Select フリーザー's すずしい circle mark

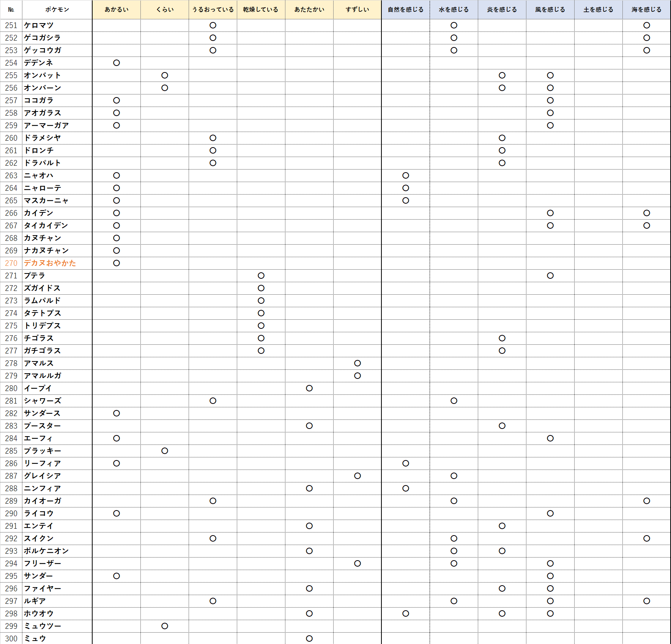358,564
